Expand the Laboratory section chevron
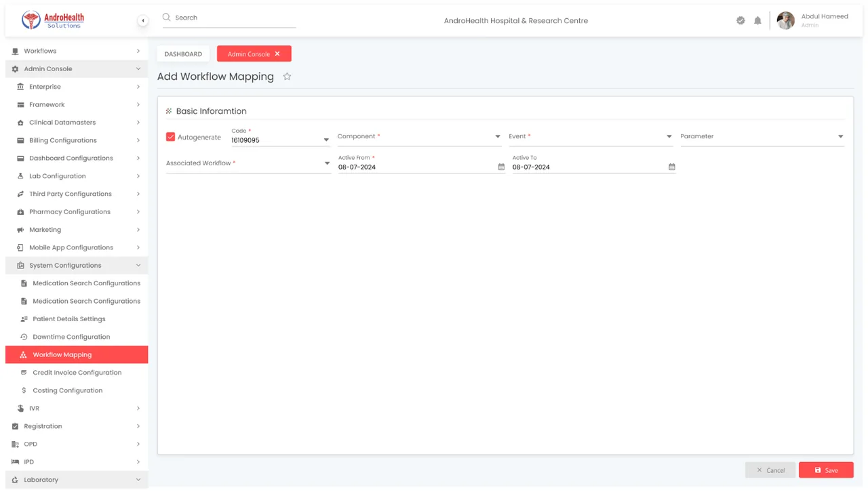Screen dimensions: 868x494 coord(138,480)
